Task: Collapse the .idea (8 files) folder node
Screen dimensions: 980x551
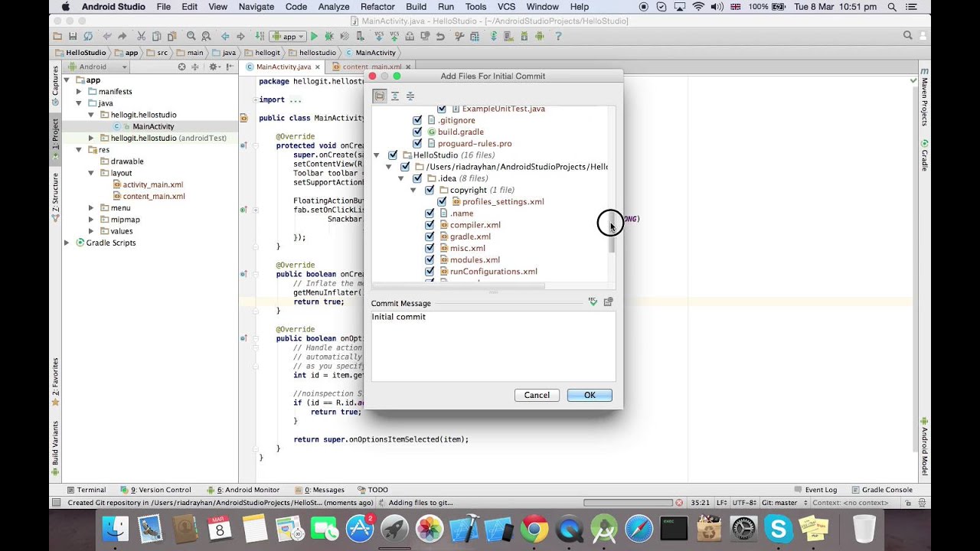Action: pyautogui.click(x=401, y=178)
